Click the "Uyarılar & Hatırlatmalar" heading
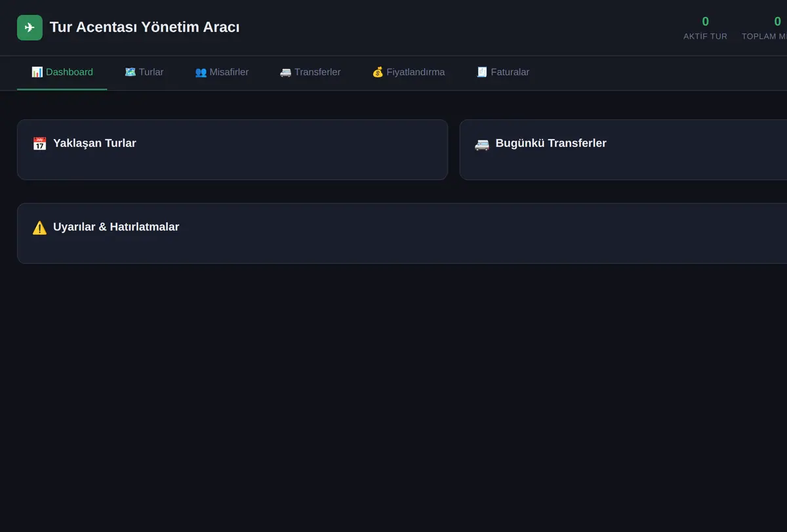 tap(116, 227)
